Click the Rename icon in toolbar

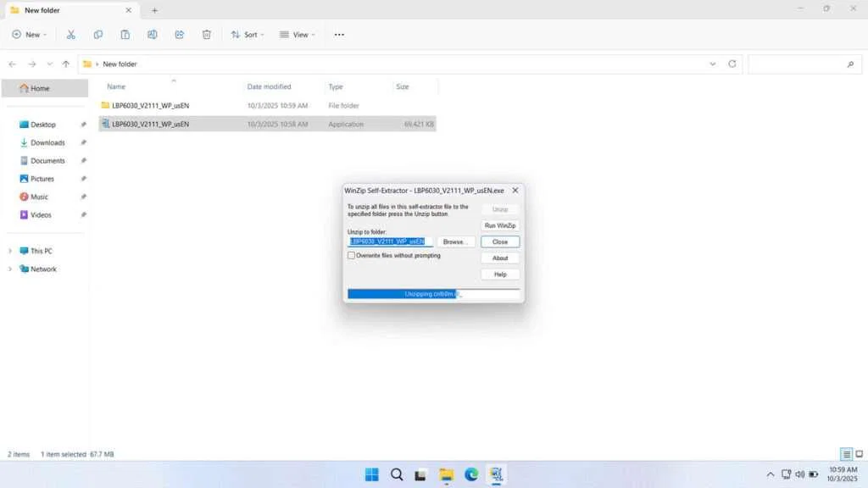(153, 35)
